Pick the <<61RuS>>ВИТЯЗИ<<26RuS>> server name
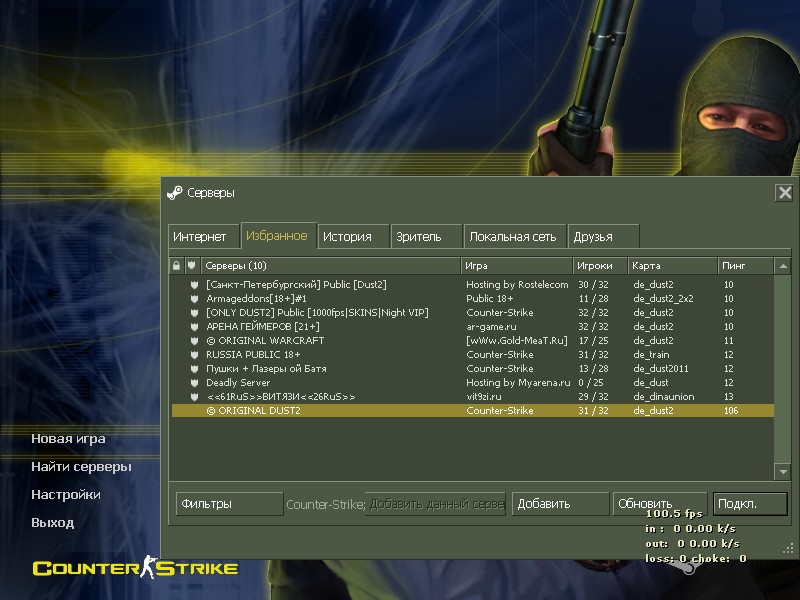The width and height of the screenshot is (800, 600). pos(281,397)
